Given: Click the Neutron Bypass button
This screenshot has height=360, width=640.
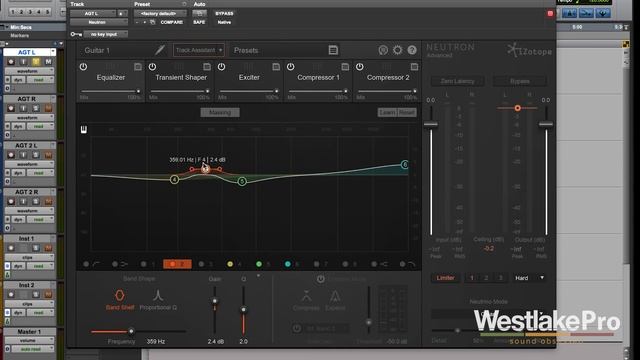Looking at the screenshot, I should [x=520, y=81].
